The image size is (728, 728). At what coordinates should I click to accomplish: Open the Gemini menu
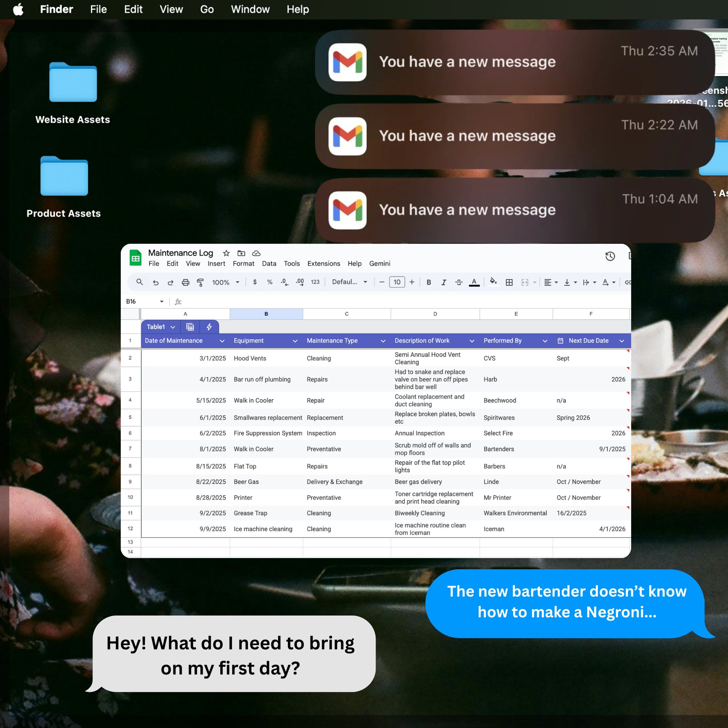(x=379, y=264)
